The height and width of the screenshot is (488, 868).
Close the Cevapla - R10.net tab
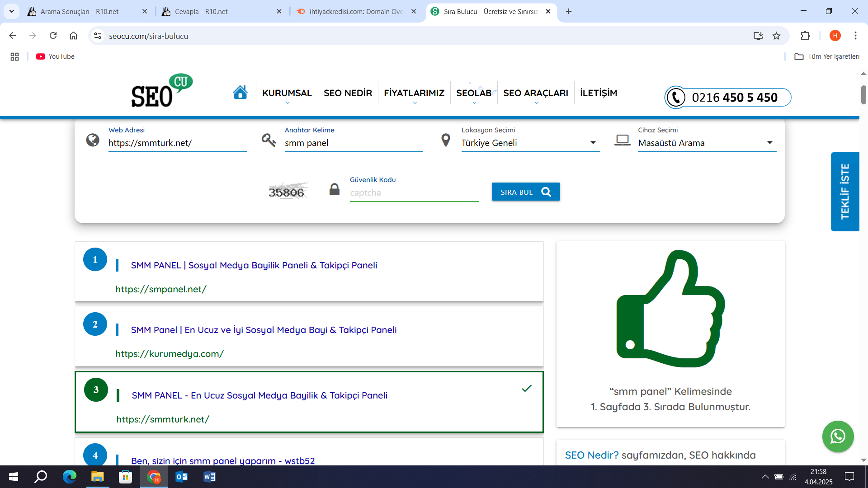[x=279, y=11]
